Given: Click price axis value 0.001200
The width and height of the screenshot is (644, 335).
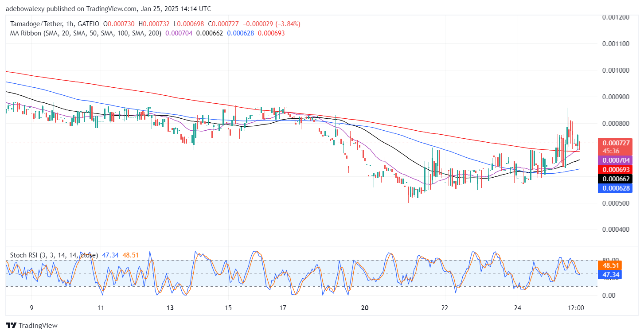Looking at the screenshot, I should (617, 17).
